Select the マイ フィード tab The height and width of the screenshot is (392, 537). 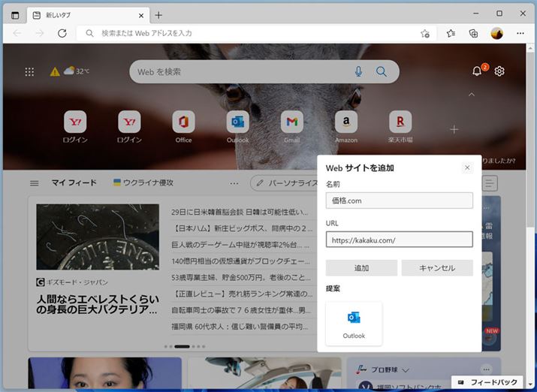coord(74,182)
